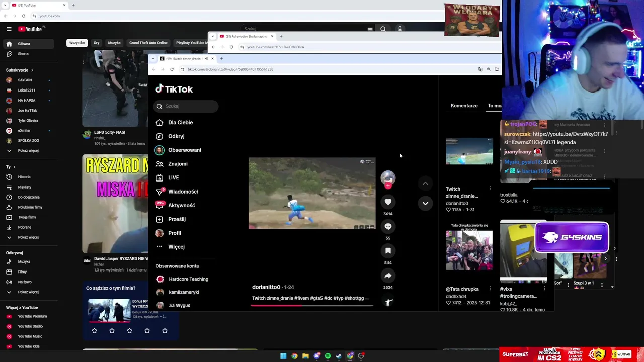Screen dimensions: 644x362
Task: Click YouTube search magnifier button
Action: [x=383, y=29]
